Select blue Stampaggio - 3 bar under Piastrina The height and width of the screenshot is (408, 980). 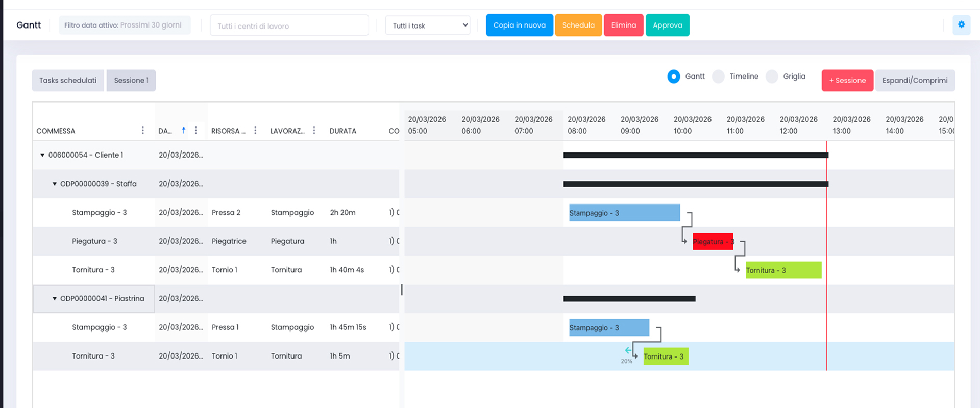609,327
